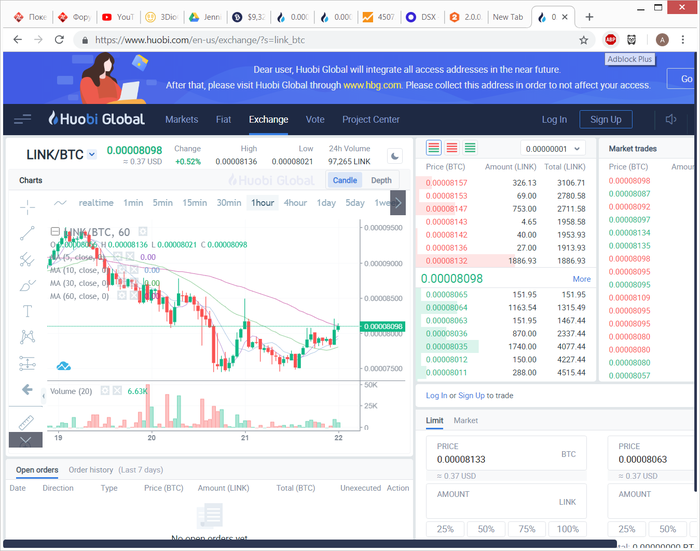This screenshot has width=700, height=551.
Task: Switch to Market order tab
Action: (x=466, y=420)
